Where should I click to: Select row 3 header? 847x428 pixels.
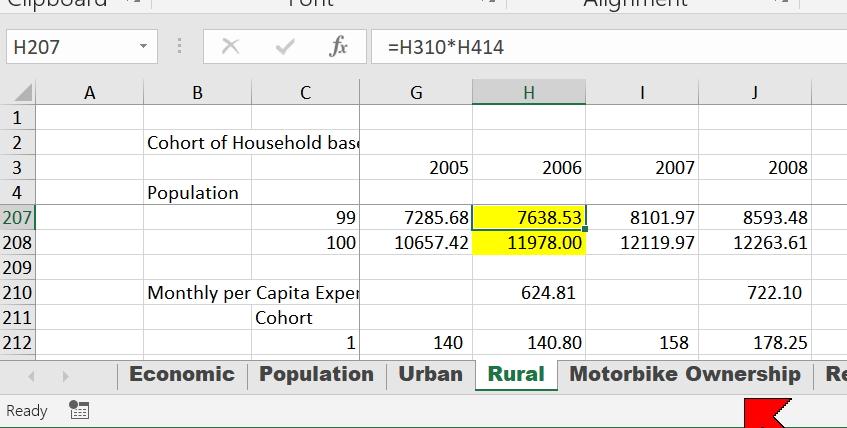[x=17, y=167]
